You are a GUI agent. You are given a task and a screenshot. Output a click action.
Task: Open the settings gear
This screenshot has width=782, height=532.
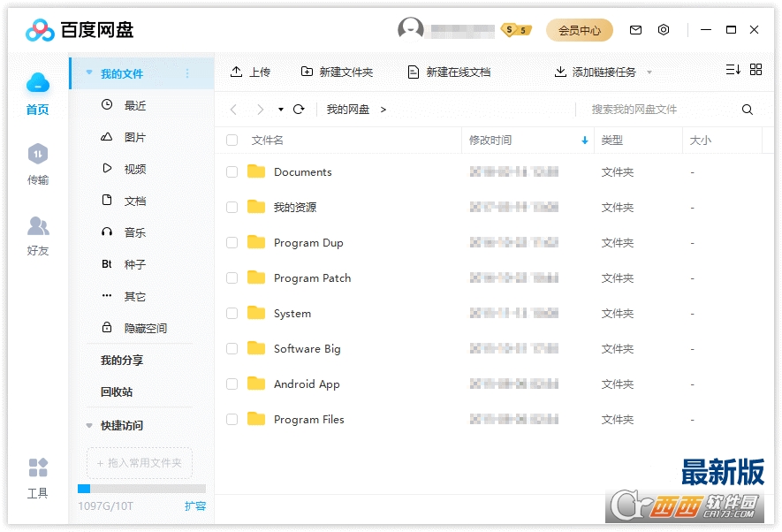[x=664, y=29]
